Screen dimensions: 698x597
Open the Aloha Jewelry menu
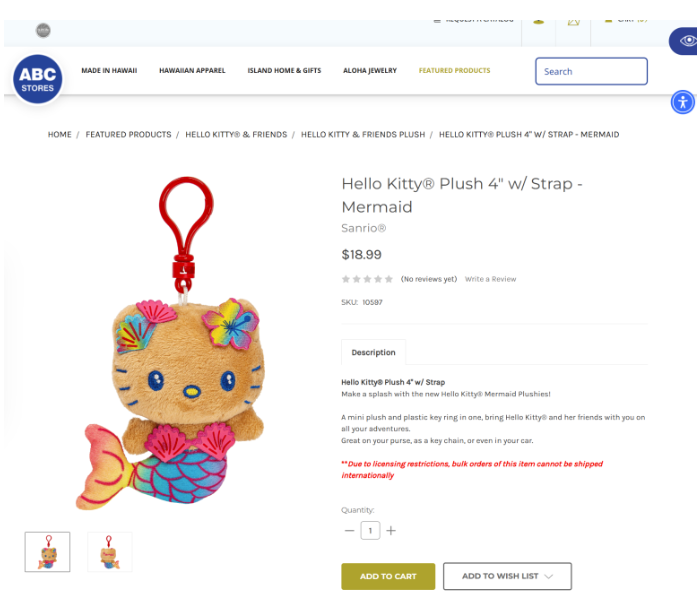pyautogui.click(x=370, y=70)
